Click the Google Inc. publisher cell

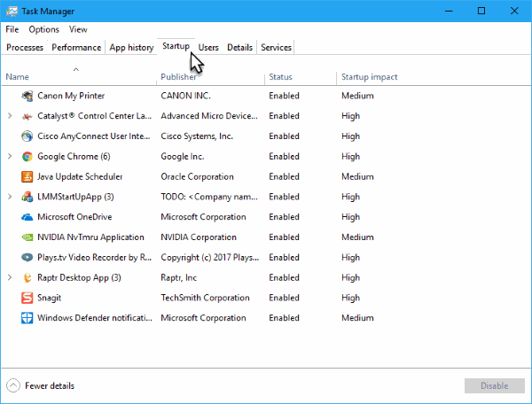(x=182, y=157)
